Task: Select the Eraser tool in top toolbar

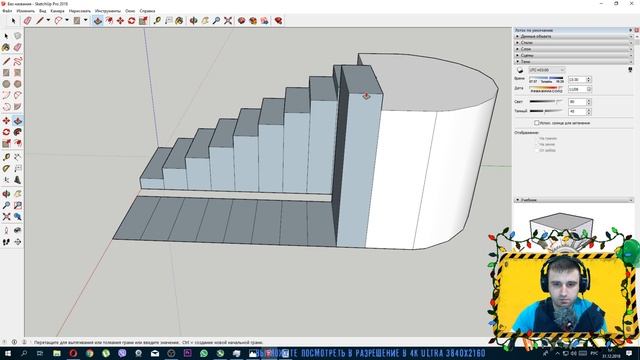Action: (x=27, y=20)
